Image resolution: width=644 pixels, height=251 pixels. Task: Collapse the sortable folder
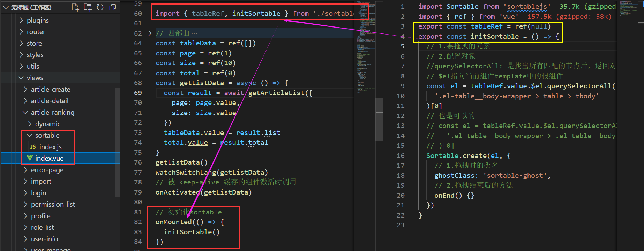(30, 135)
